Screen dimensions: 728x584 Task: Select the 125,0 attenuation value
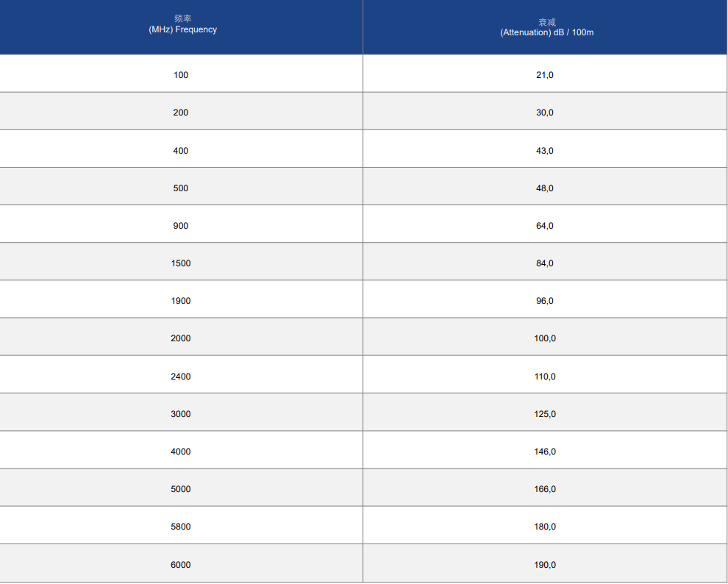tap(545, 412)
